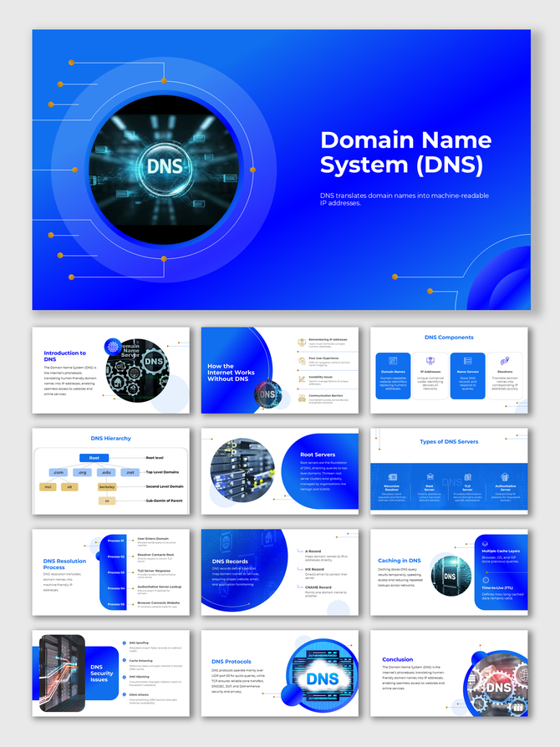The image size is (560, 747).
Task: Click the 'Sub-Domin of Parent' label
Action: pyautogui.click(x=164, y=501)
